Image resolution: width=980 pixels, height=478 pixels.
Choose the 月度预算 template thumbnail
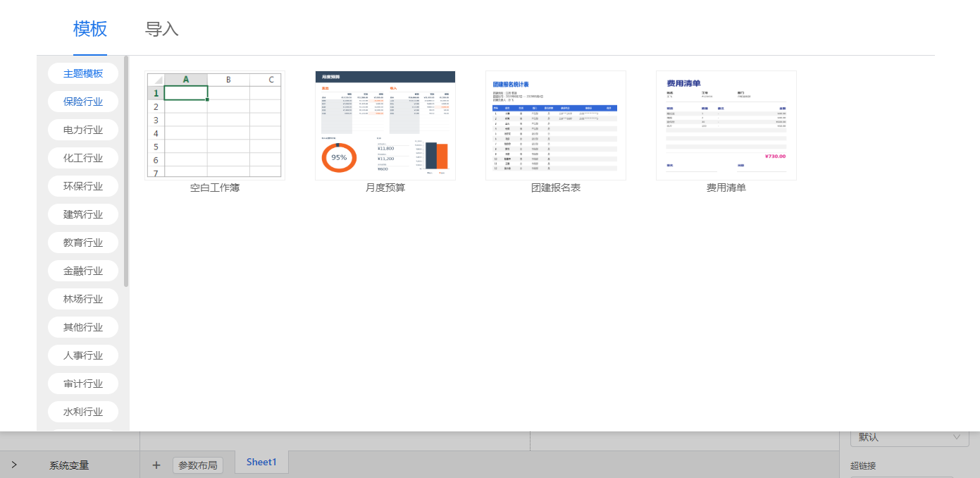tap(385, 125)
